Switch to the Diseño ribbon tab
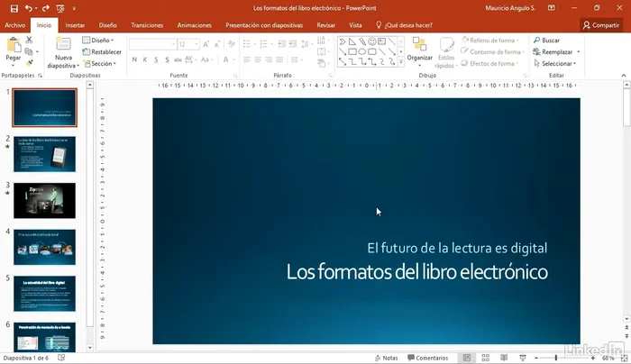The width and height of the screenshot is (631, 364). click(x=108, y=25)
